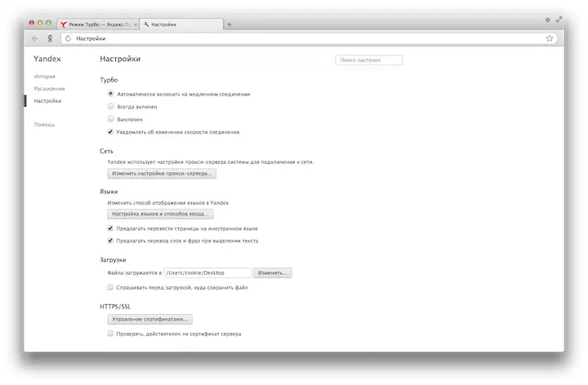Open Yandex home via Я icon

50,38
